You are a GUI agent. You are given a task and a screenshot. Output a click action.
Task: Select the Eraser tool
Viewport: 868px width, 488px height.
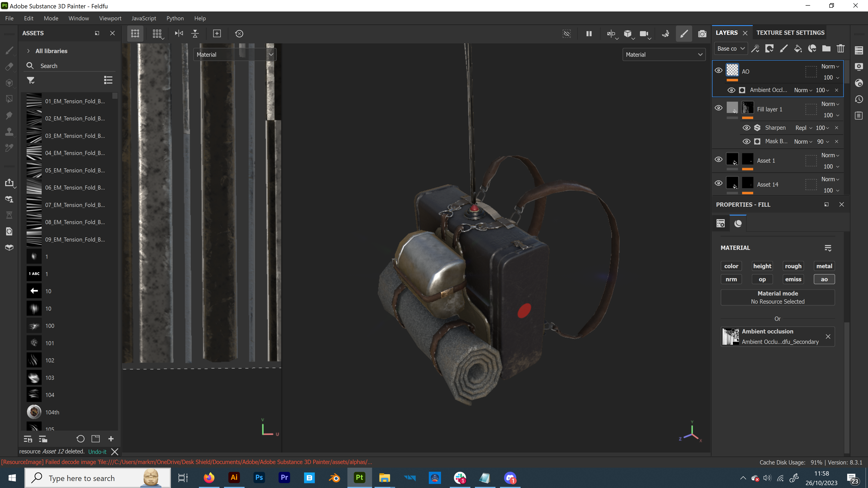pyautogui.click(x=9, y=67)
